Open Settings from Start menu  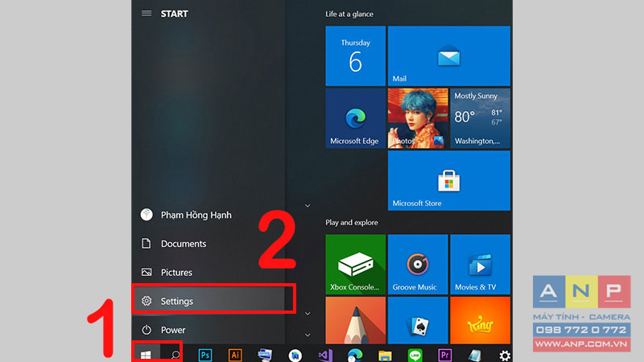point(208,301)
